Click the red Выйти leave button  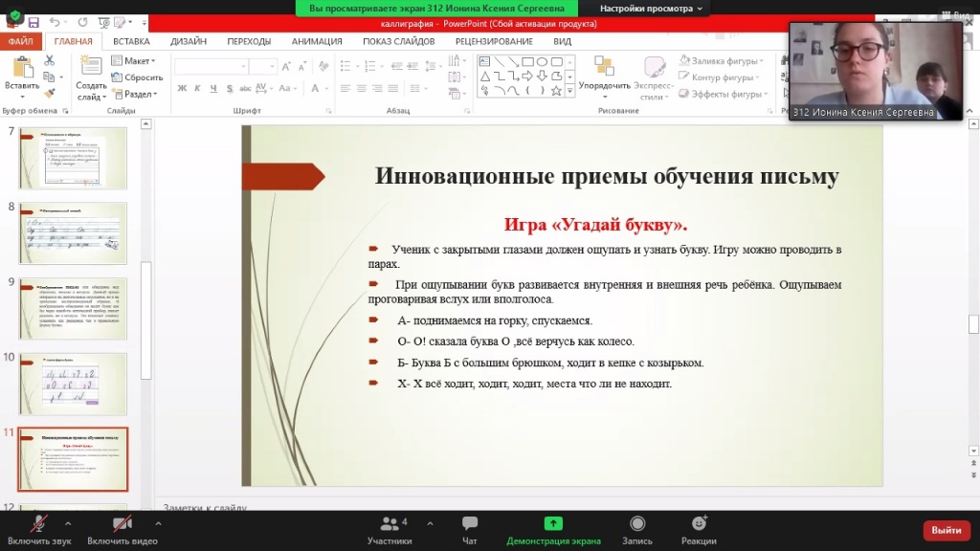946,530
